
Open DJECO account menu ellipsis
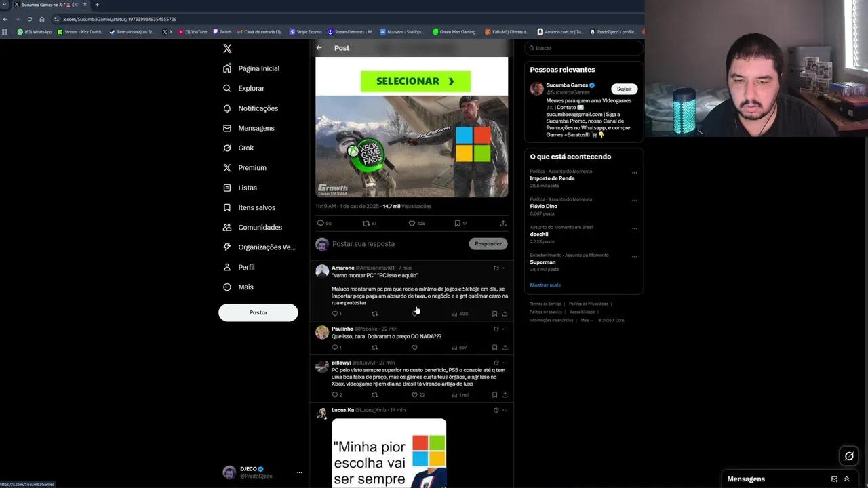[x=299, y=472]
